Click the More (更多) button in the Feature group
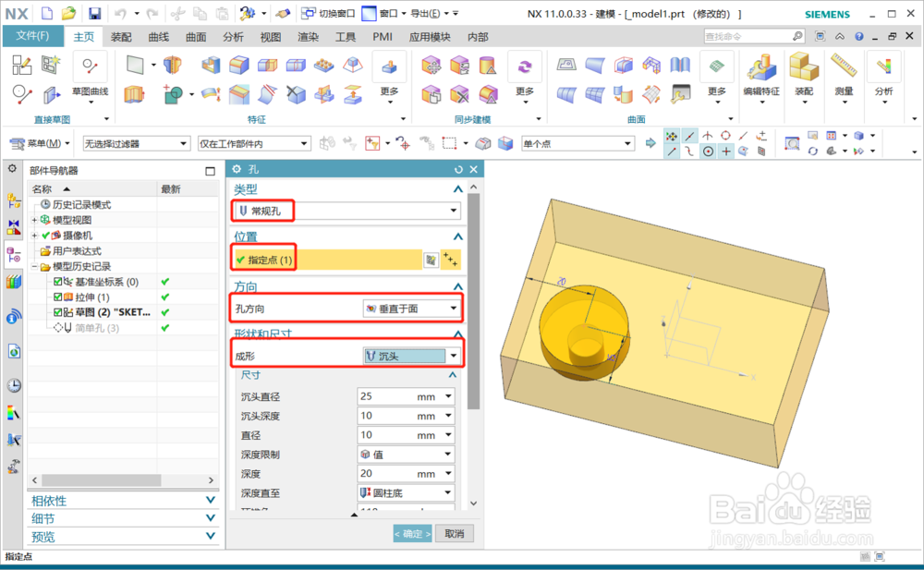 click(x=390, y=77)
